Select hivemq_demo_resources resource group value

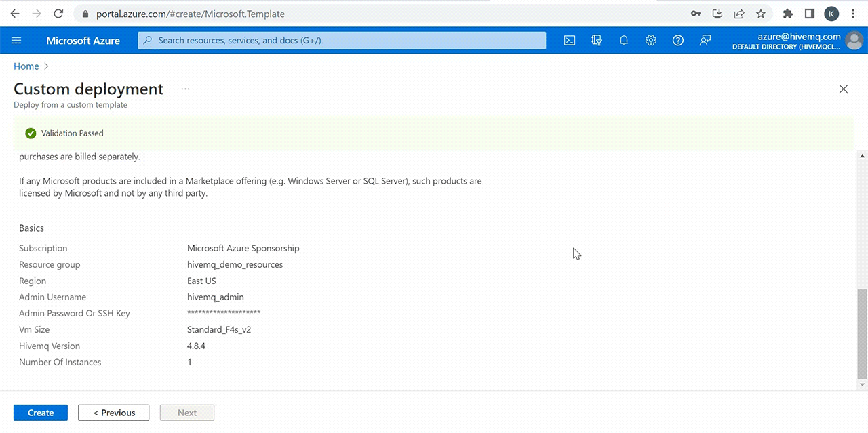coord(235,264)
